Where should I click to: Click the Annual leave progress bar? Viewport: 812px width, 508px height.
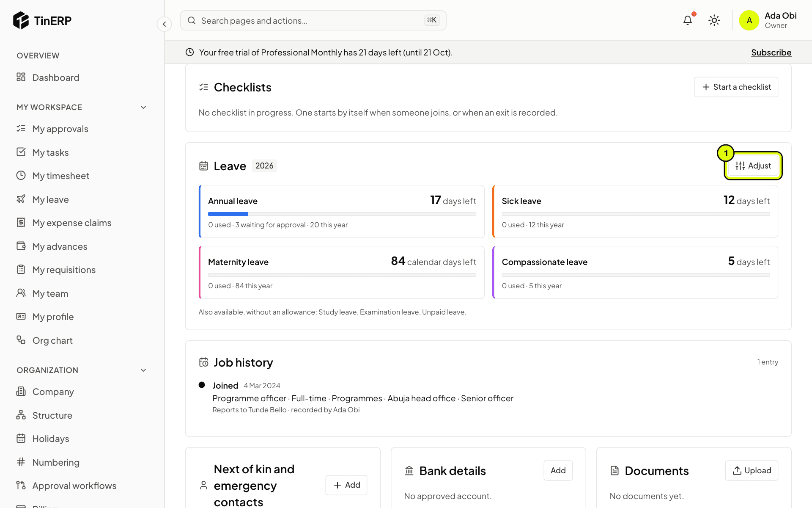pos(342,214)
